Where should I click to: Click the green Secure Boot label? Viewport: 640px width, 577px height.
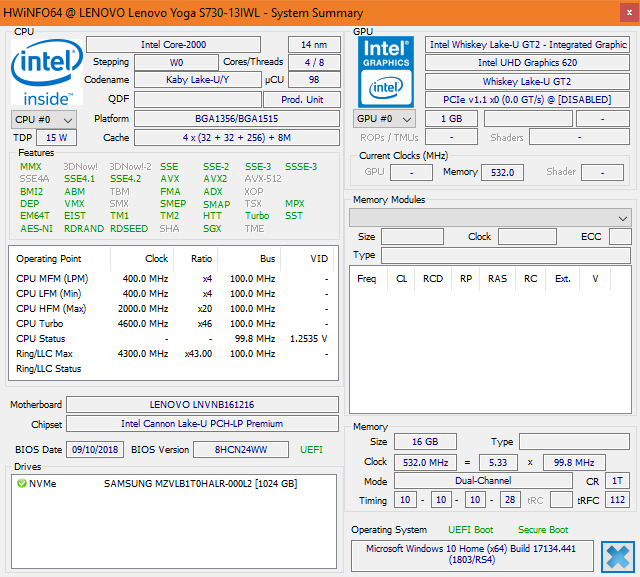pos(543,530)
